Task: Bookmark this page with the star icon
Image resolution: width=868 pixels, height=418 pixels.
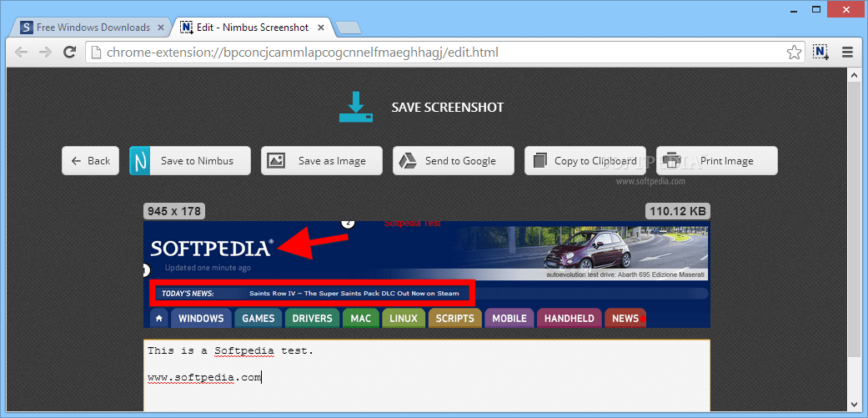Action: [794, 53]
